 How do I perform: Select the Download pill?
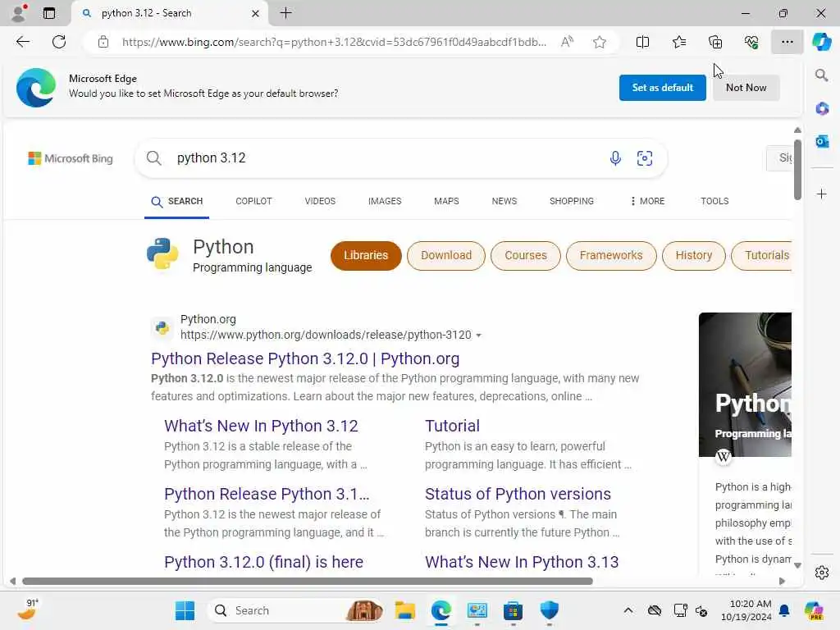coord(445,256)
